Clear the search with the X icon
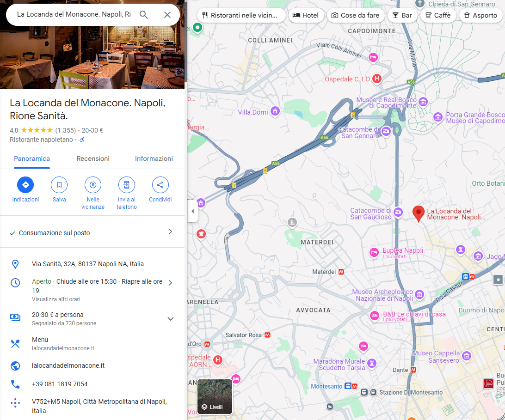This screenshot has height=420, width=505. point(167,14)
